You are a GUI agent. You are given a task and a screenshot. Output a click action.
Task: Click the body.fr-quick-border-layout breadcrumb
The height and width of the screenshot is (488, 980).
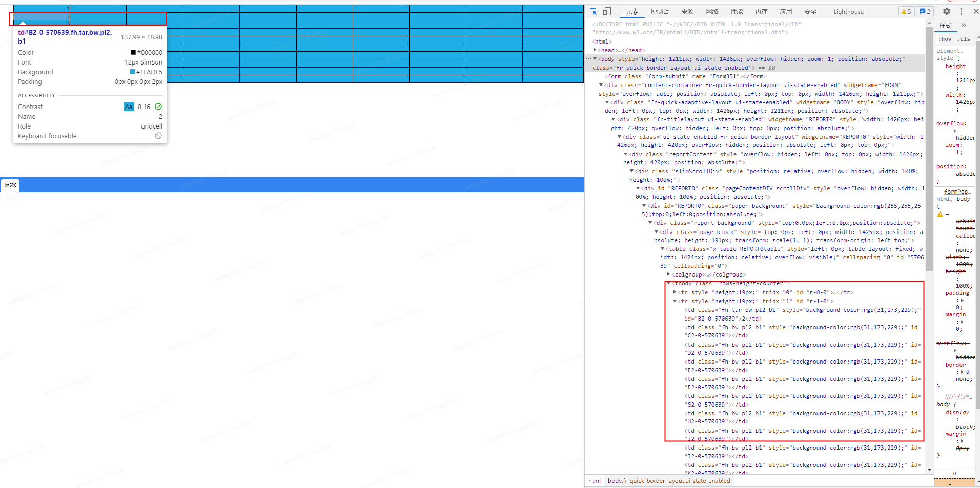tap(669, 481)
